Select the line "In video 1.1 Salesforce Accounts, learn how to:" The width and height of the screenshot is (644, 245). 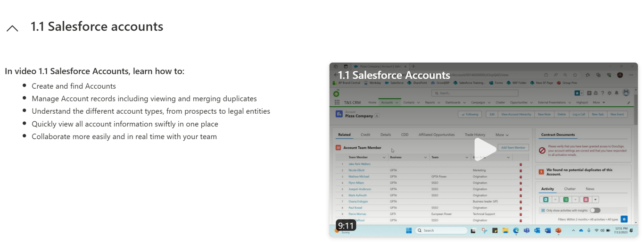95,71
